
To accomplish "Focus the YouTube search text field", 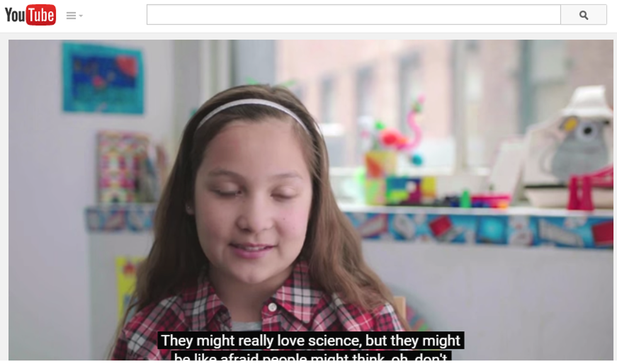I will click(x=353, y=15).
